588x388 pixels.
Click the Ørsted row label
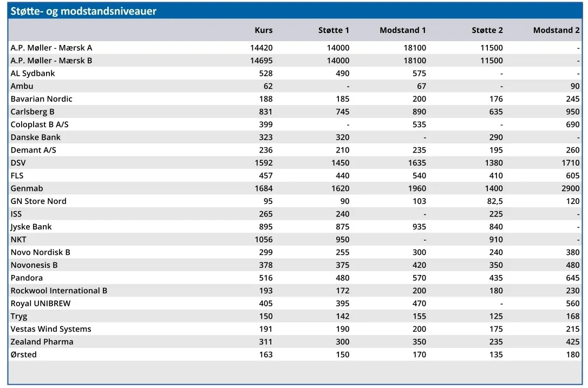click(24, 354)
